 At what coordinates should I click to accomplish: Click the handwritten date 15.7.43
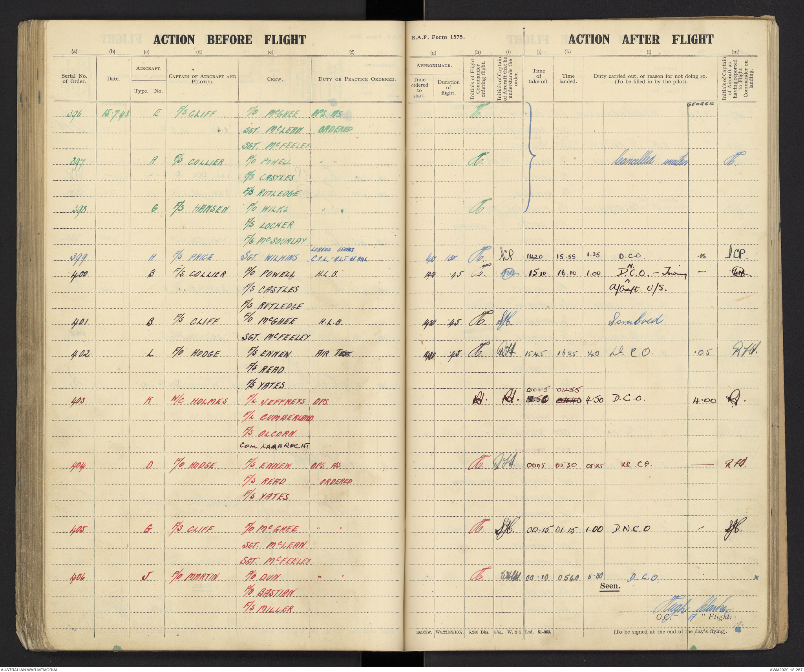coord(116,113)
